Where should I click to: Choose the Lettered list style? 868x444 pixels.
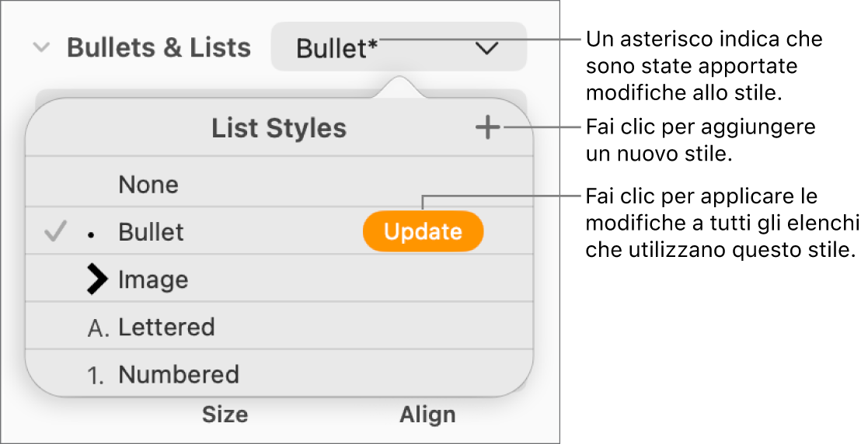pyautogui.click(x=166, y=328)
